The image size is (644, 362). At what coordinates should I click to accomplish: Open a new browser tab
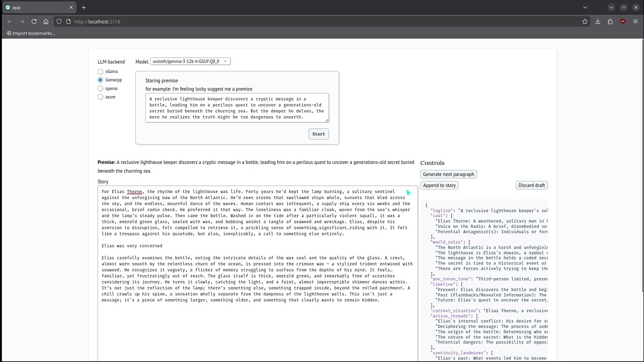pyautogui.click(x=84, y=8)
